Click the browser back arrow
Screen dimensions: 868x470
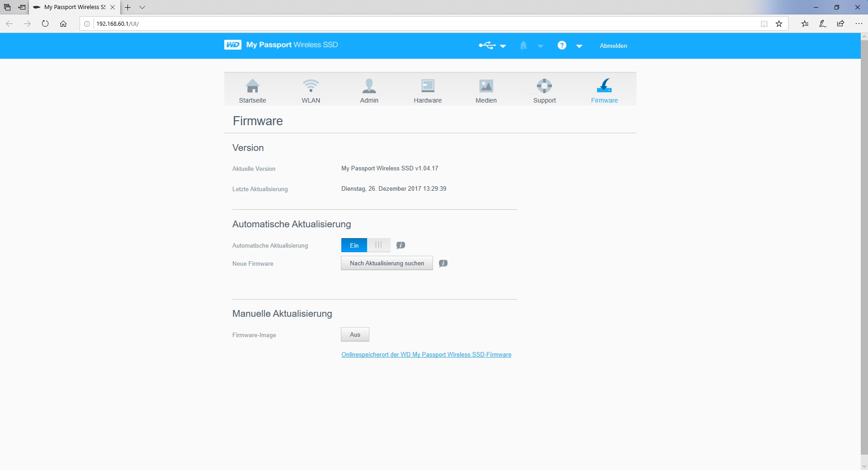click(9, 23)
